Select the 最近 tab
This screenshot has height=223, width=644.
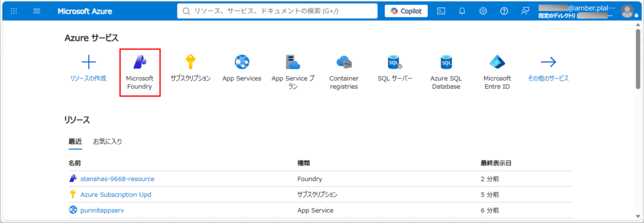(75, 141)
